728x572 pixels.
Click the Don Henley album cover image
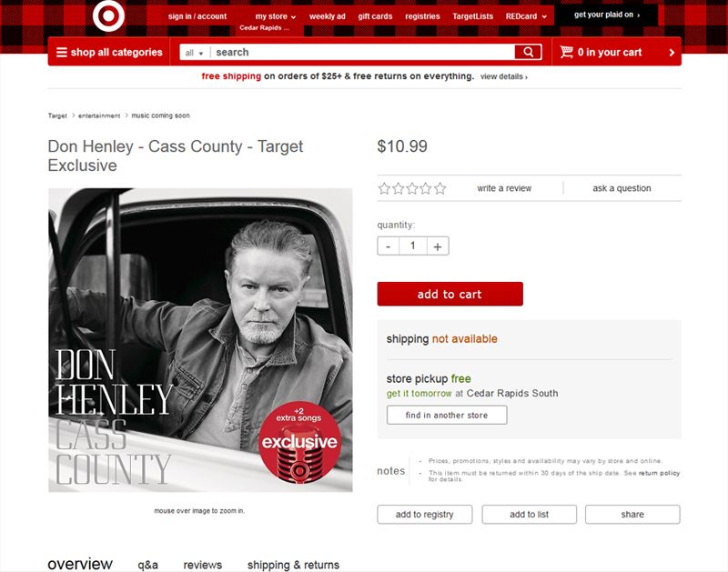[200, 339]
